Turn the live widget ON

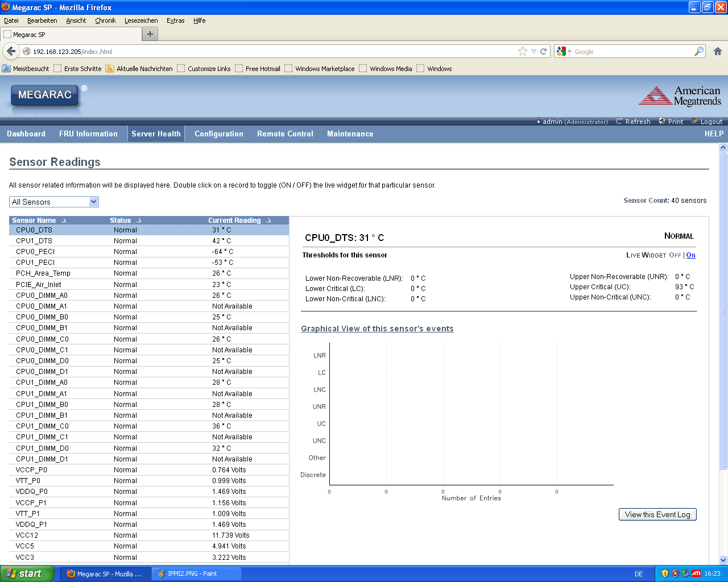pos(691,255)
